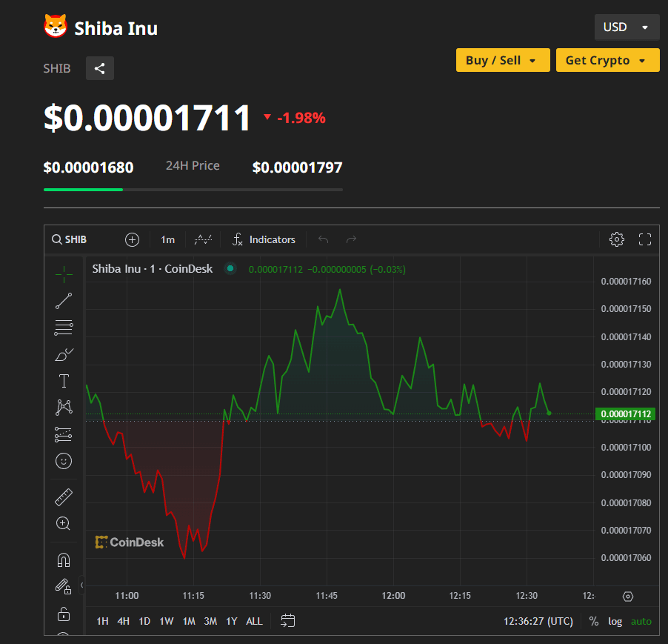Set chart range to 1M
This screenshot has height=644, width=668.
pyautogui.click(x=189, y=621)
